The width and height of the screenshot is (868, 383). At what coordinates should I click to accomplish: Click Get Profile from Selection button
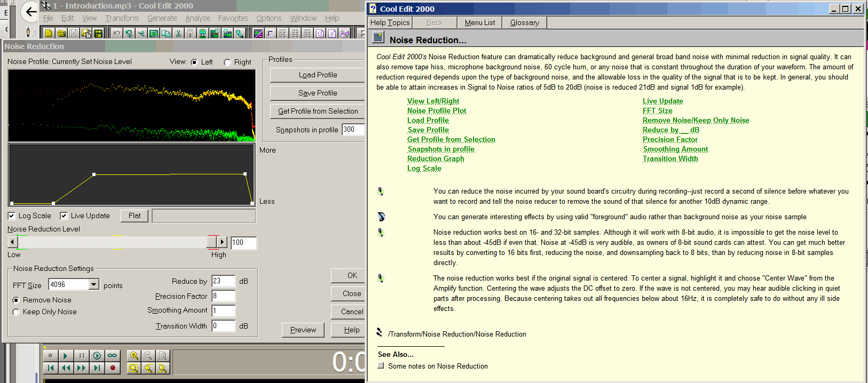point(318,111)
